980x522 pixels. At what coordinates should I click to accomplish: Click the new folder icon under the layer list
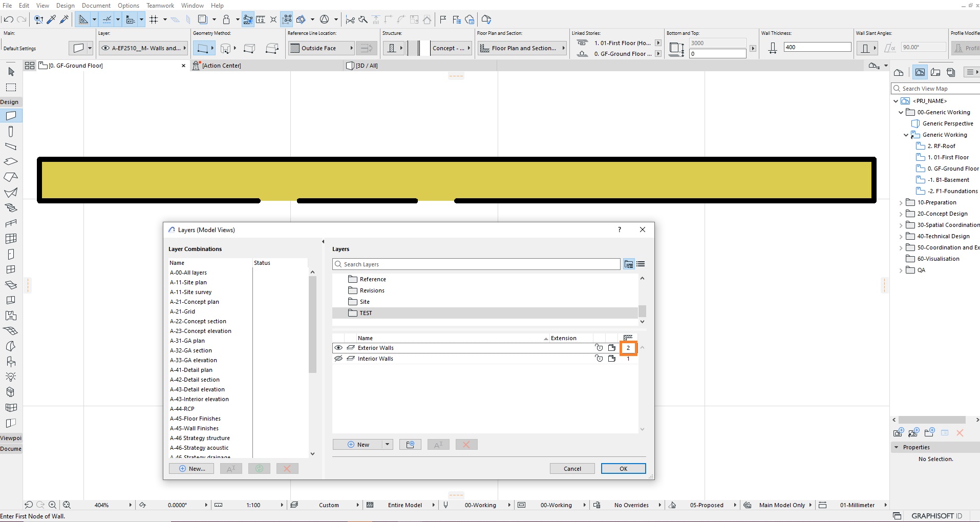tap(410, 445)
